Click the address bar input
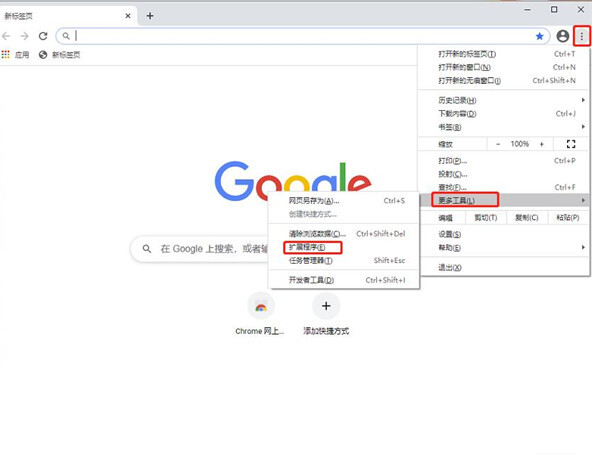 302,36
